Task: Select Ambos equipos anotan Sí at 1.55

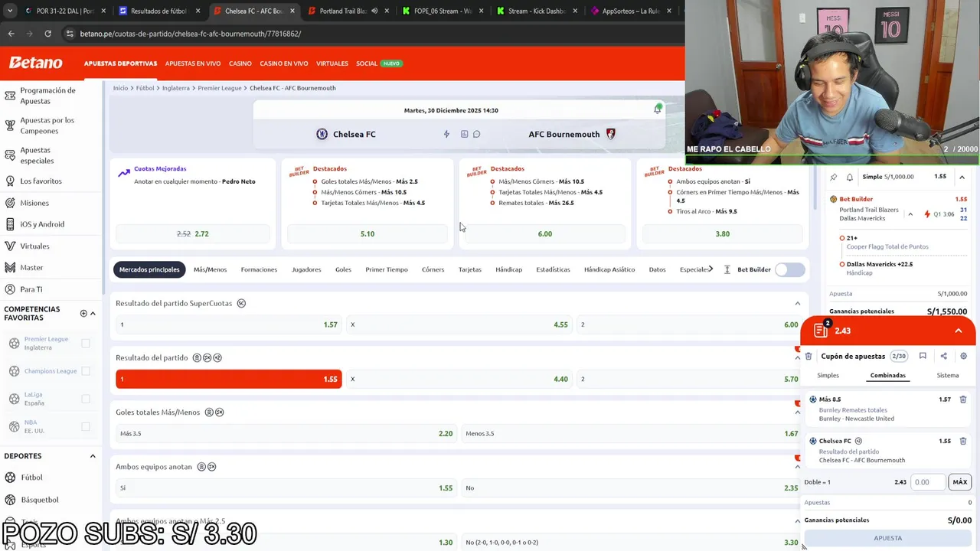Action: 286,487
